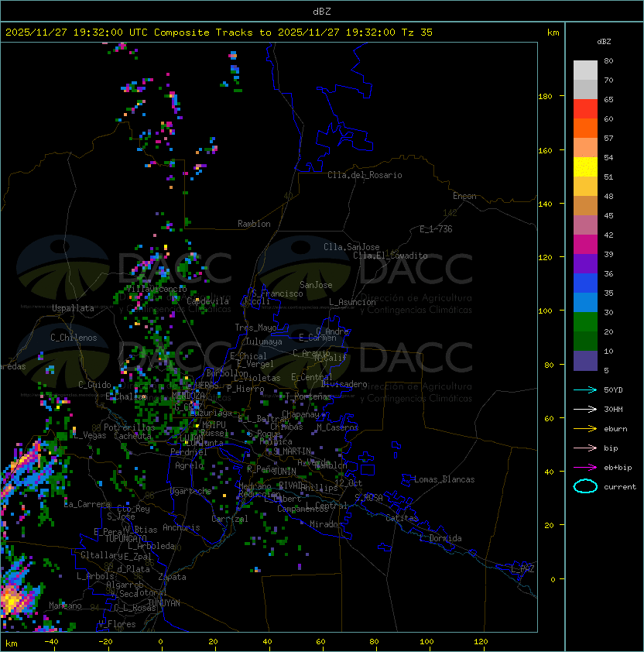The image size is (644, 652).
Task: Click the 'dBZ' title at top center
Action: 322,12
